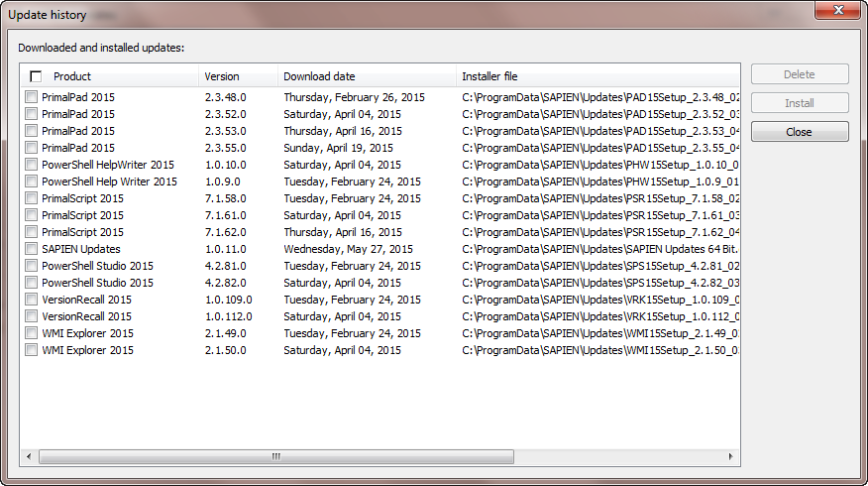The width and height of the screenshot is (868, 486).
Task: Tick the checkbox for PrimalPad 2015 version 2.3.48.0
Action: click(x=31, y=97)
